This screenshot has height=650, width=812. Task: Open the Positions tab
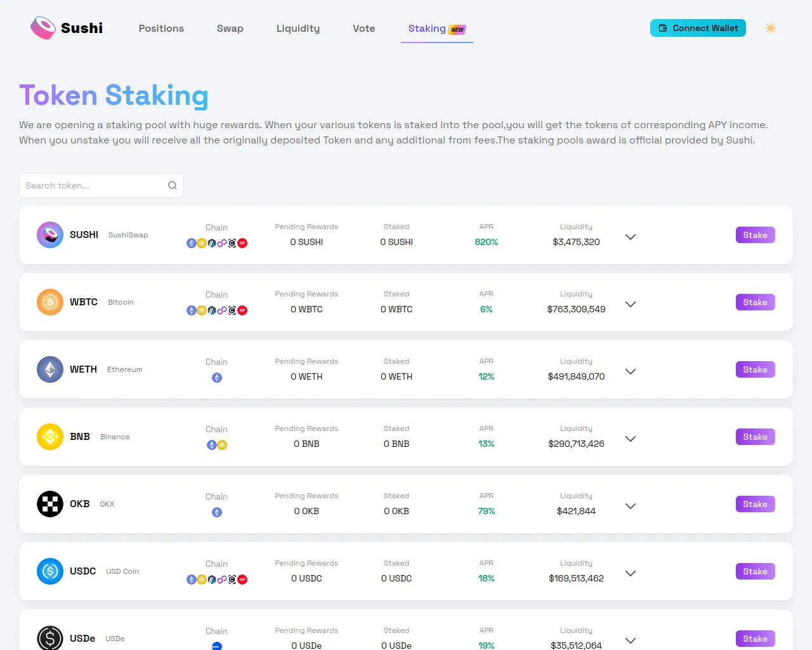tap(161, 29)
